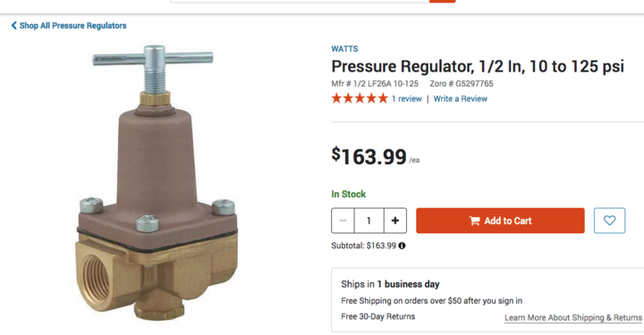Click the Pressure Regulator product title
Viewport: 644px width, 335px height.
pos(478,66)
